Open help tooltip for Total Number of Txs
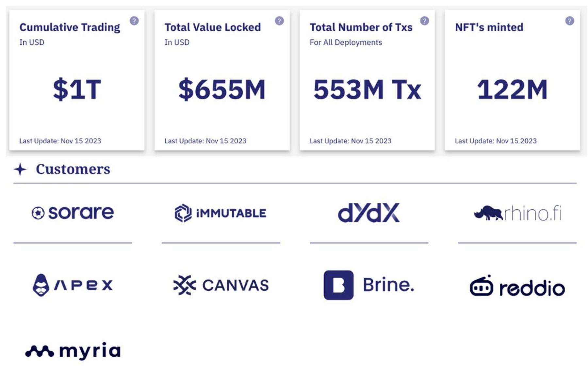 coord(424,21)
